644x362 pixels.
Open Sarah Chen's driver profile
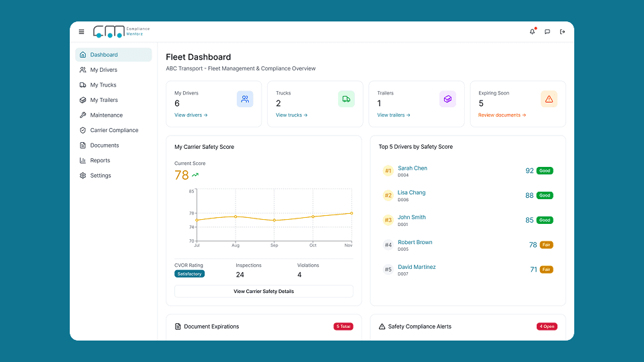[x=412, y=168]
